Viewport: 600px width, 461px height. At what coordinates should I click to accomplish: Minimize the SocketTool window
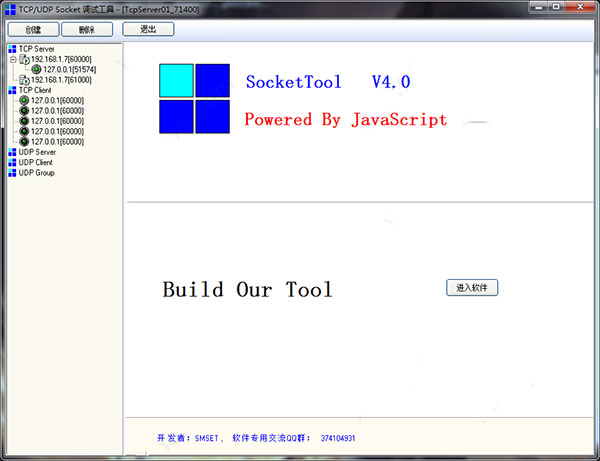539,7
